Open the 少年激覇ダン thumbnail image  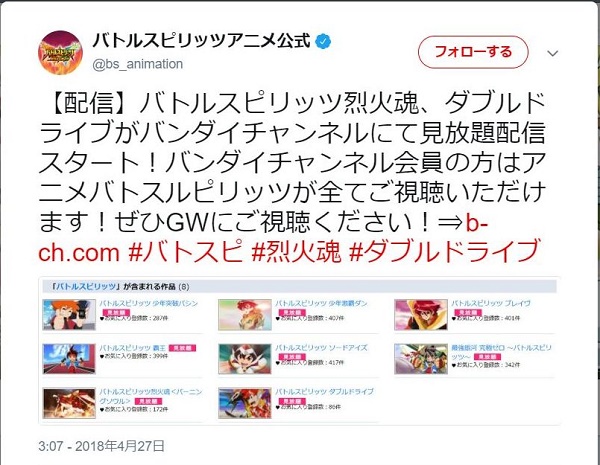click(245, 315)
